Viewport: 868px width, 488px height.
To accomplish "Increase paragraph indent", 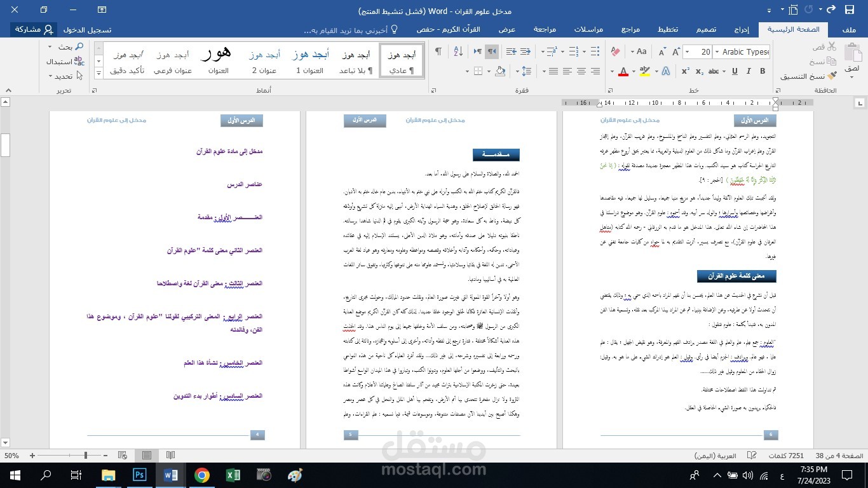I will (x=511, y=52).
